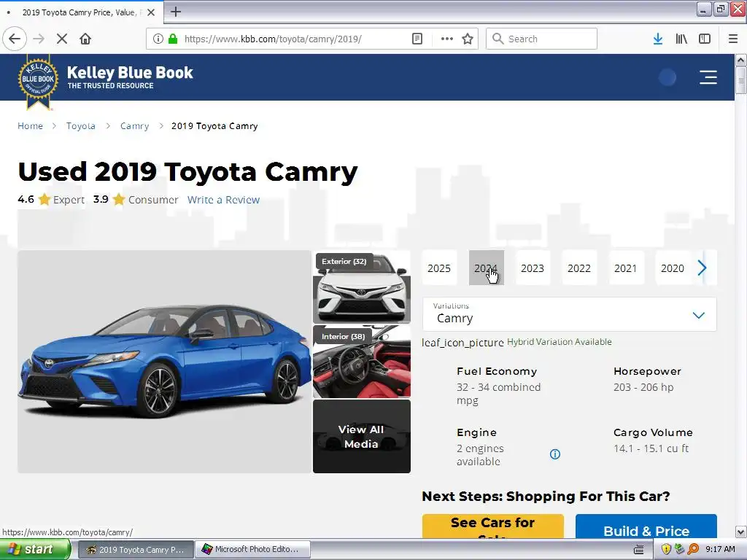This screenshot has width=747, height=560.
Task: Click Write a Review link
Action: pos(223,200)
